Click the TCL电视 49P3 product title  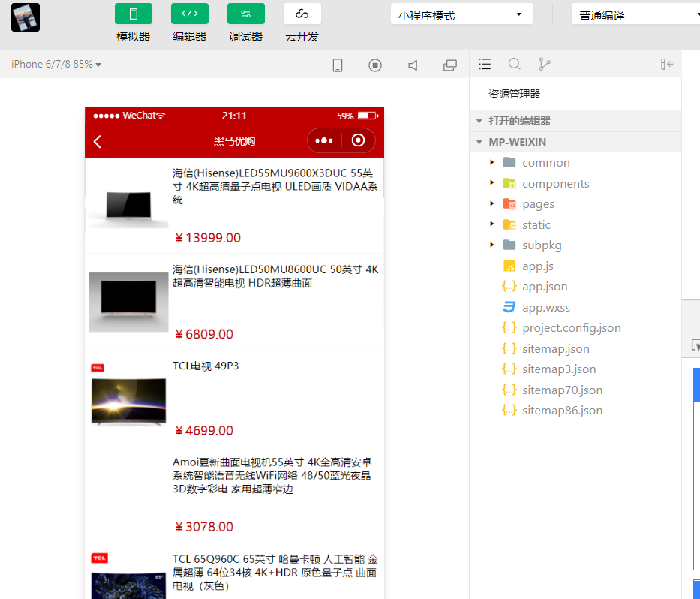click(206, 366)
